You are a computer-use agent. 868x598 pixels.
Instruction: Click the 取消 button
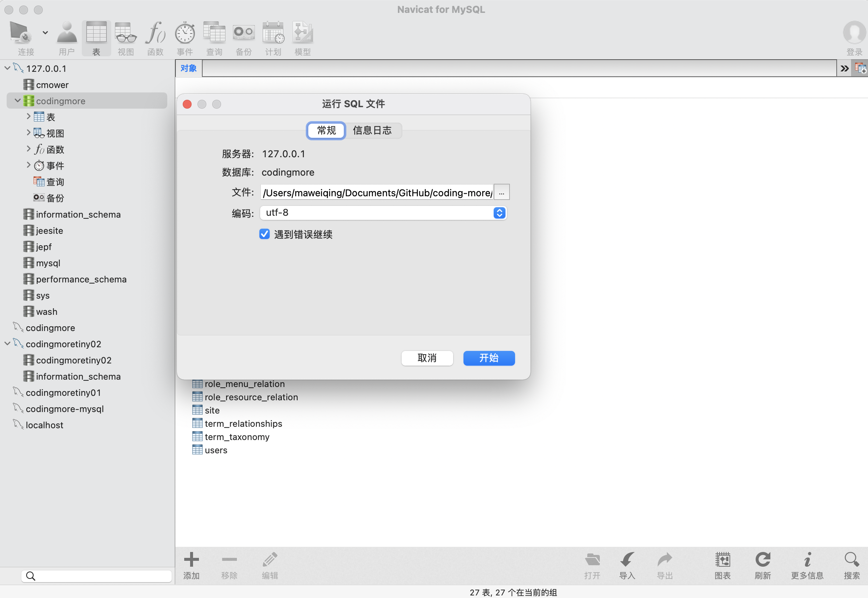427,358
